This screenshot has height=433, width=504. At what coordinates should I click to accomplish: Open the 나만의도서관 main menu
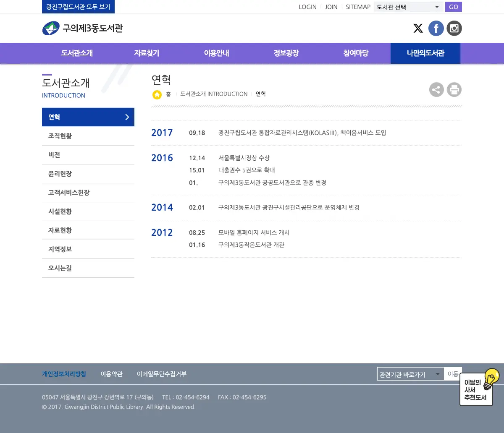[425, 53]
